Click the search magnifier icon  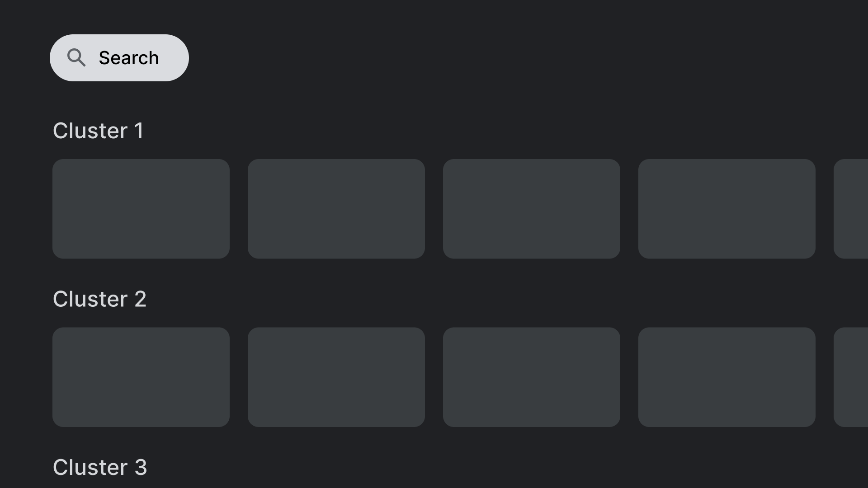tap(76, 57)
